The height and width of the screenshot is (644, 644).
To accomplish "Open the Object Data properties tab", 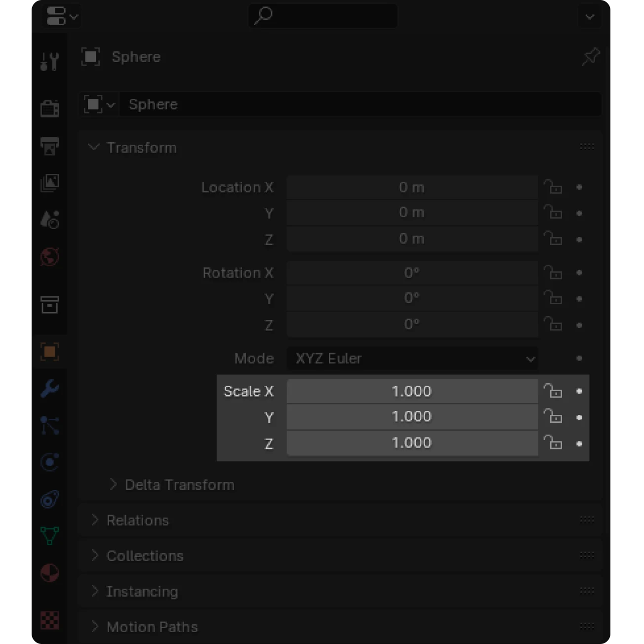I will pyautogui.click(x=49, y=536).
